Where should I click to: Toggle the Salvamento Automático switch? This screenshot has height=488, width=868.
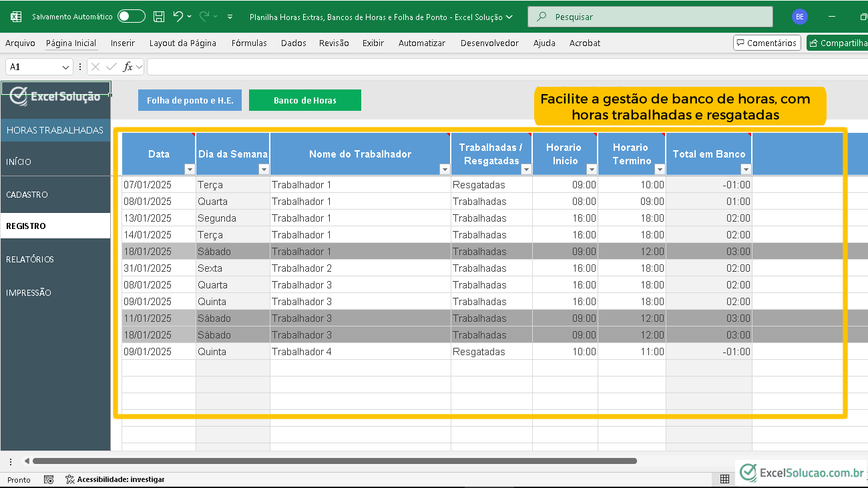131,17
